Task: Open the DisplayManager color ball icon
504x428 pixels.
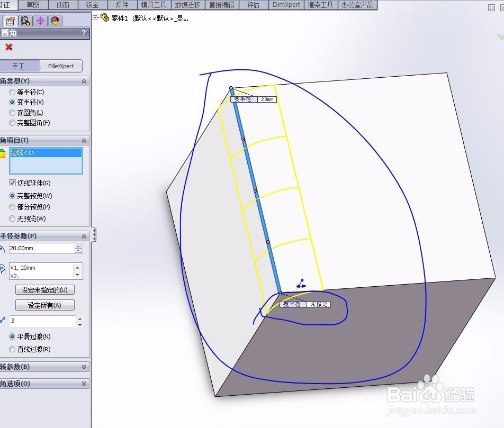Action: point(55,21)
